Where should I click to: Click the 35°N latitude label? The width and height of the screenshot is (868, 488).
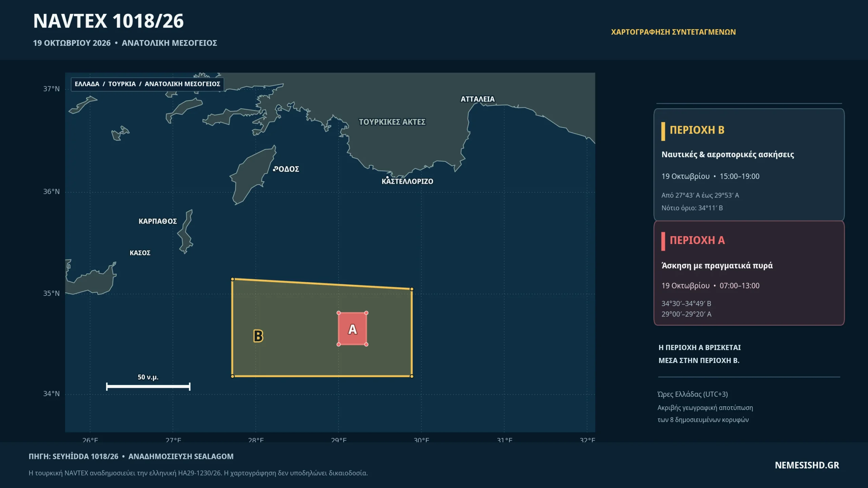51,293
